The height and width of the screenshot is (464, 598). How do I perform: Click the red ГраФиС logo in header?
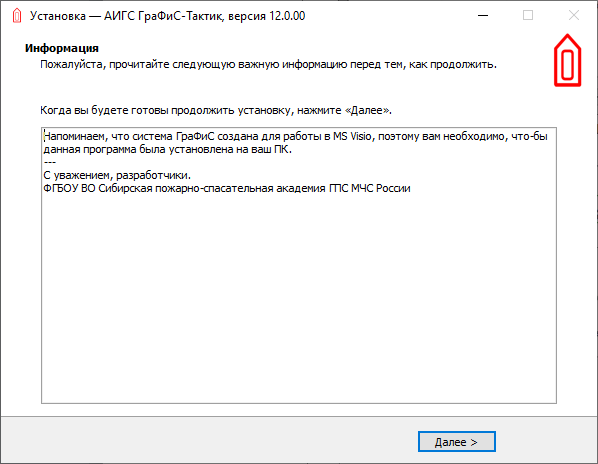pos(567,61)
